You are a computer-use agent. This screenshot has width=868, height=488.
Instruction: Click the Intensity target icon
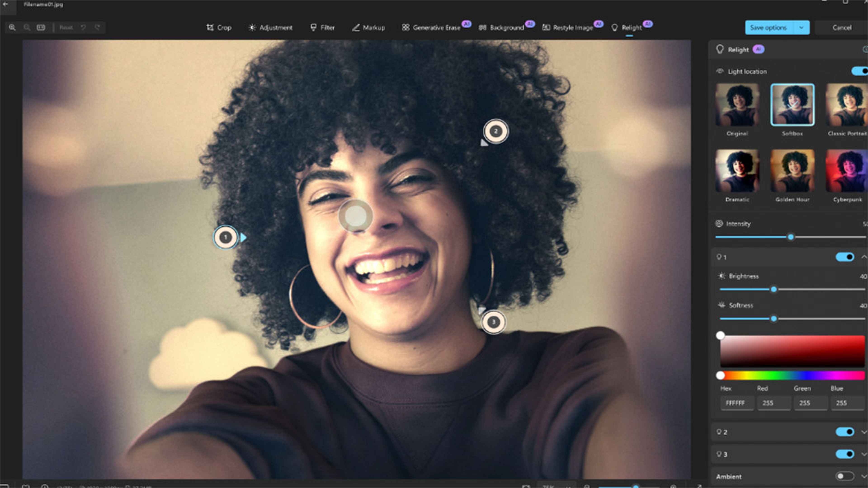pos(719,224)
